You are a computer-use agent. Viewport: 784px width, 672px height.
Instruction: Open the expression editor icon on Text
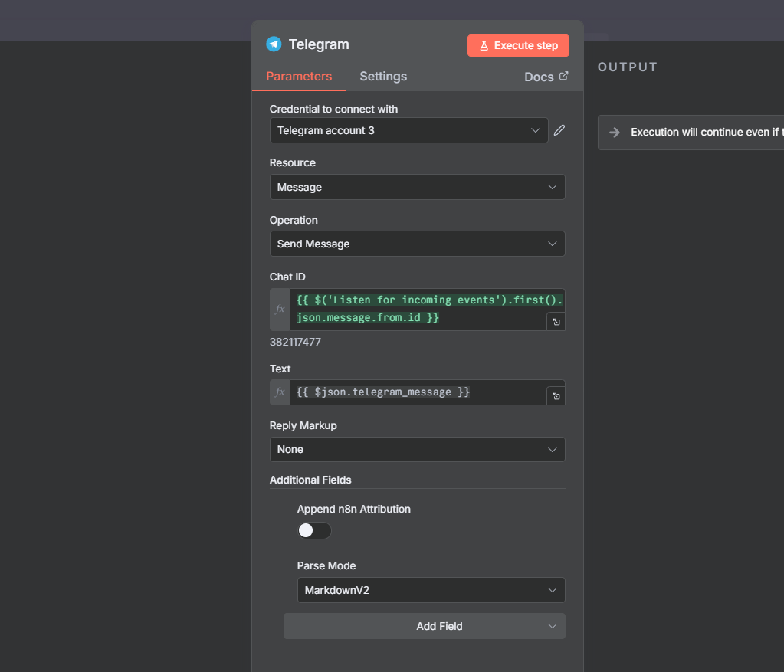click(556, 395)
